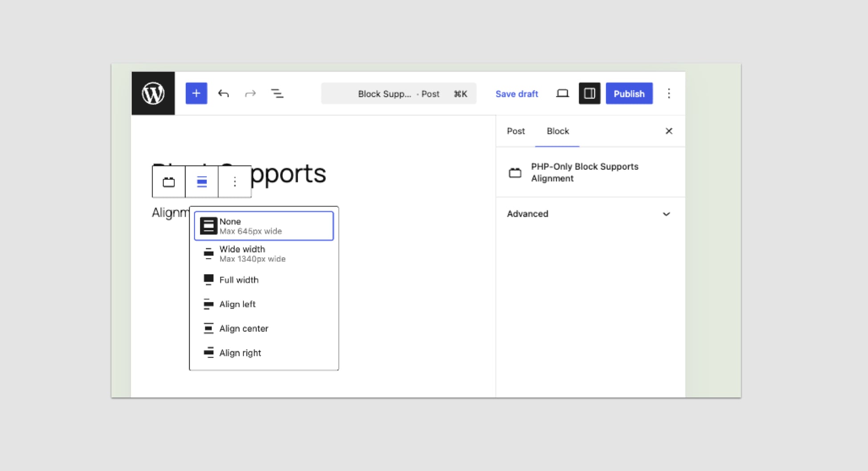Open block options three-dot menu

235,182
